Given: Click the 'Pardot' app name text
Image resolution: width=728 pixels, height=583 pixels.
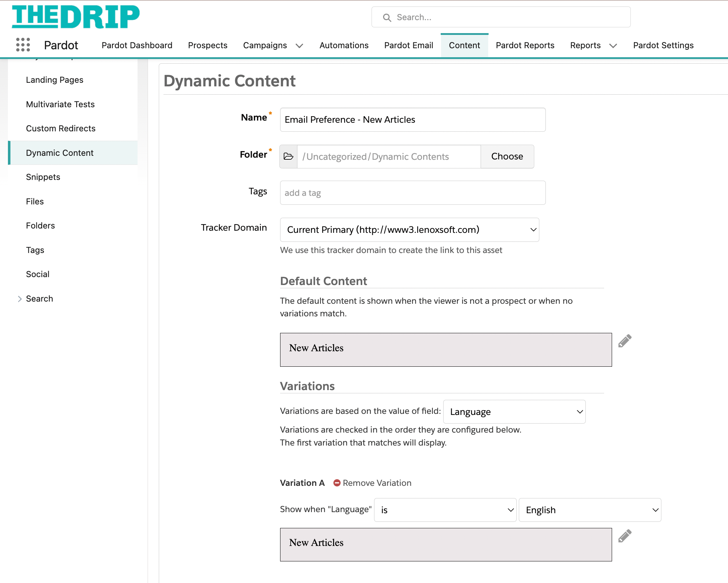Looking at the screenshot, I should (x=61, y=45).
